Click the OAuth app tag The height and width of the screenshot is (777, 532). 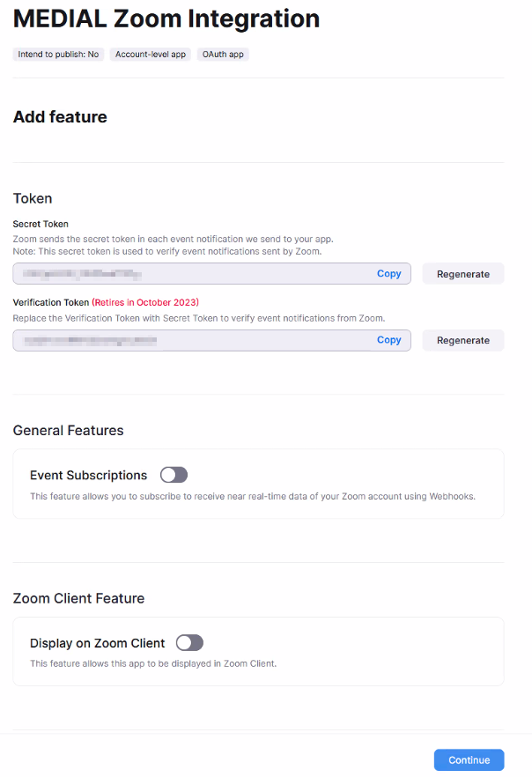(223, 55)
